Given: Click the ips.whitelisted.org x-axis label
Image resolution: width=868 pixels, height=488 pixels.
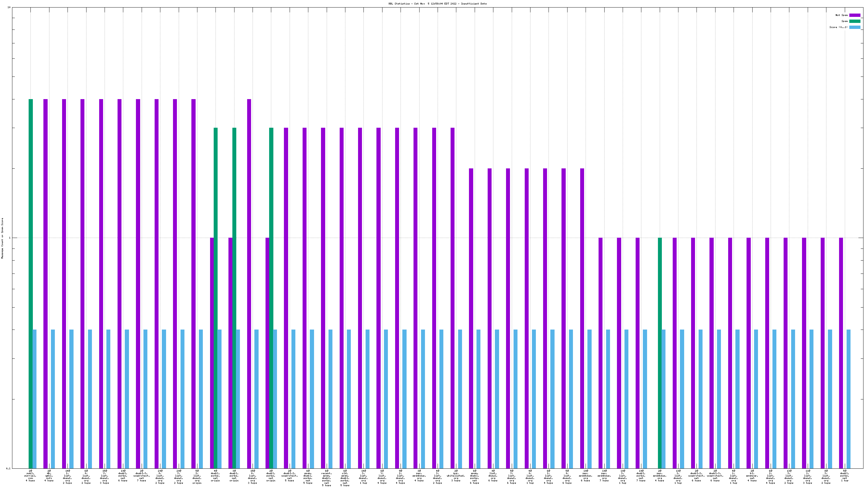Looking at the screenshot, I should click(456, 476).
